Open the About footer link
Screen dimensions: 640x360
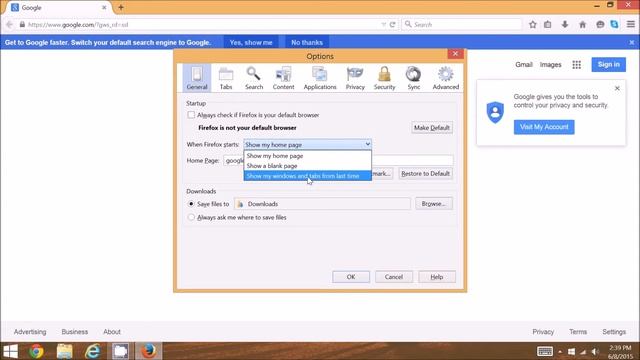click(112, 332)
